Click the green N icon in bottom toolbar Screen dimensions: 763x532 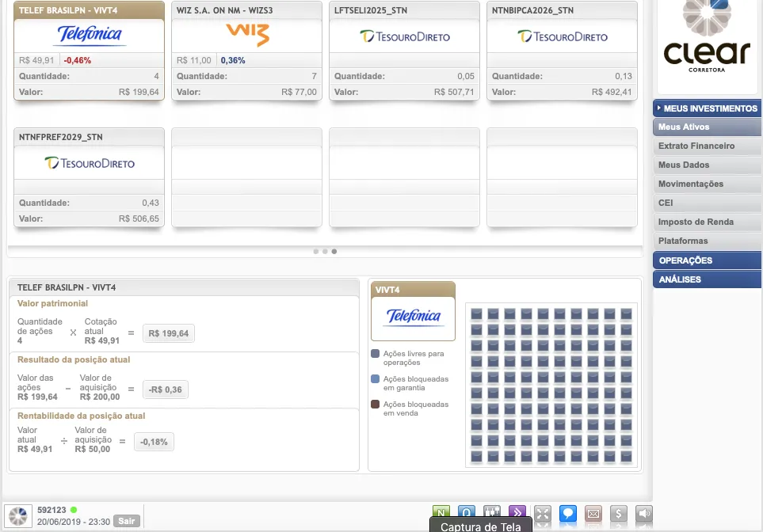coord(441,513)
